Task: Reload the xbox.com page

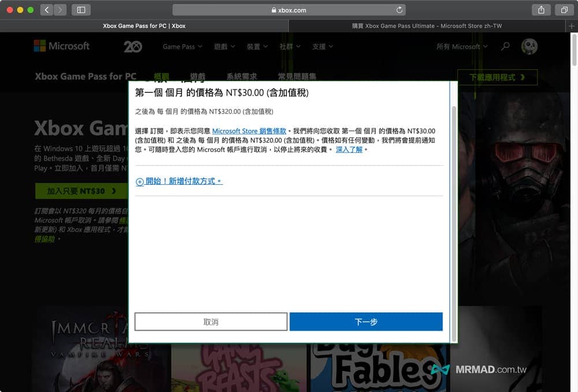Action: (399, 10)
